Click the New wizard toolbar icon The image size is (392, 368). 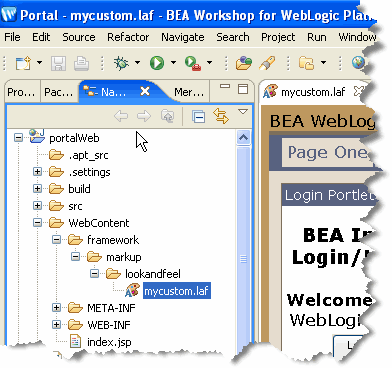click(x=23, y=63)
